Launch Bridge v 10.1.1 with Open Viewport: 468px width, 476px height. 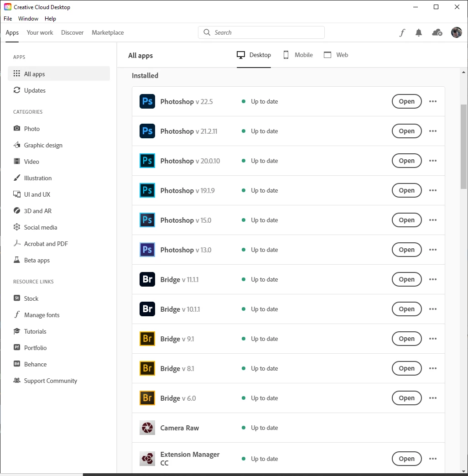[407, 309]
